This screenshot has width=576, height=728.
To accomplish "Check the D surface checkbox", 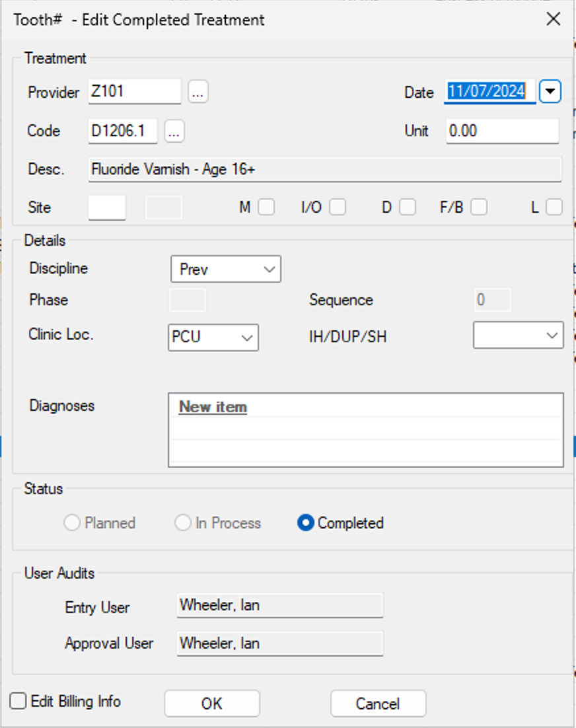I will click(x=408, y=207).
